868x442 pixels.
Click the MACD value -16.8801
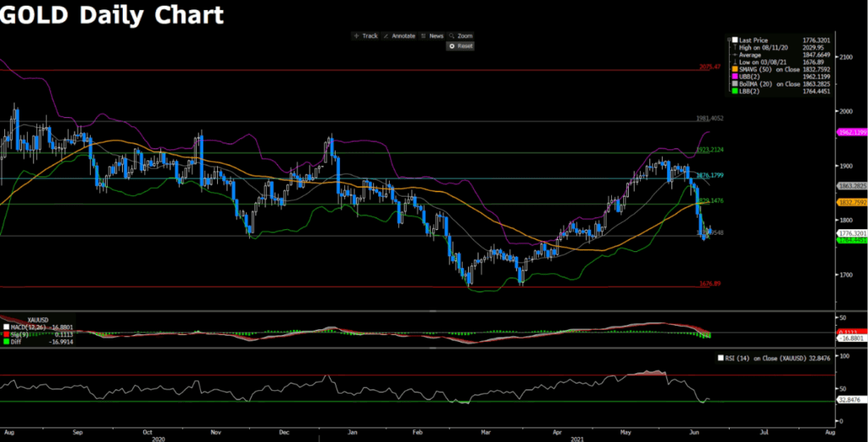point(61,327)
